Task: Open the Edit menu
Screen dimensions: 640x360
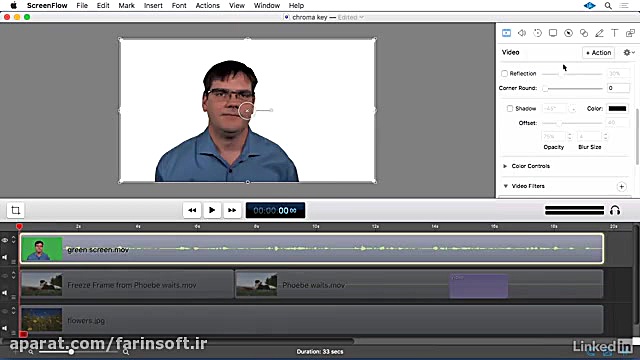Action: coord(103,6)
